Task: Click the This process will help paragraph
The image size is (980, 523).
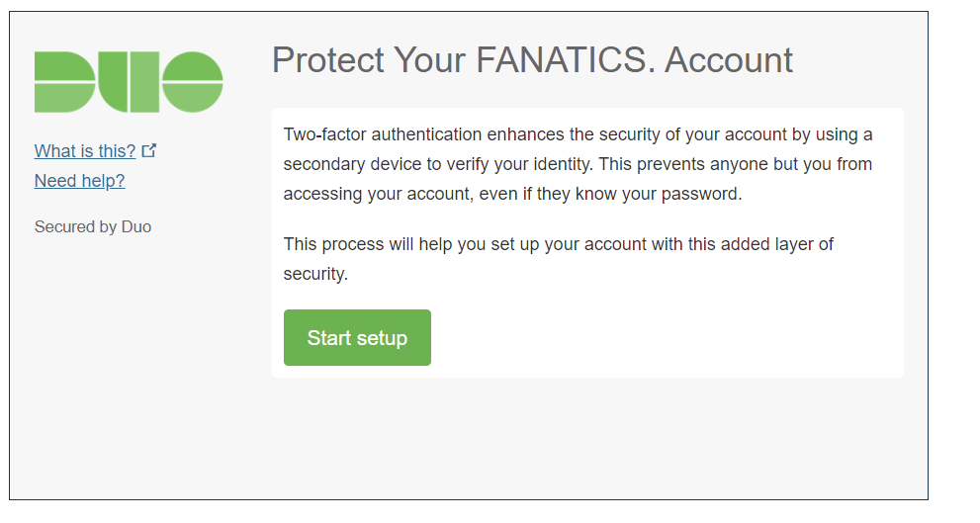Action: pos(558,259)
